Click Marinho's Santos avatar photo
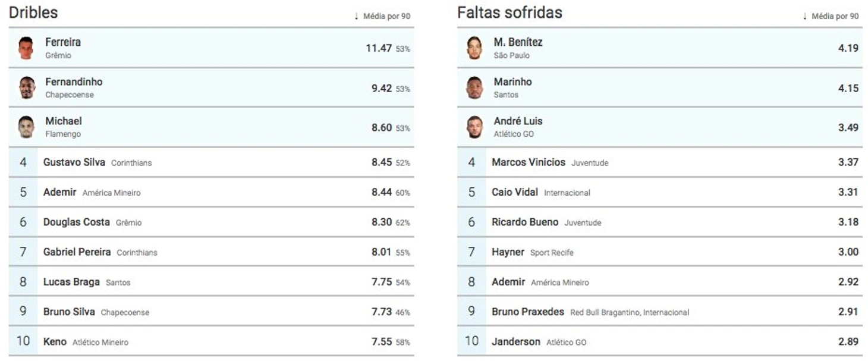868x361 pixels. coord(474,87)
